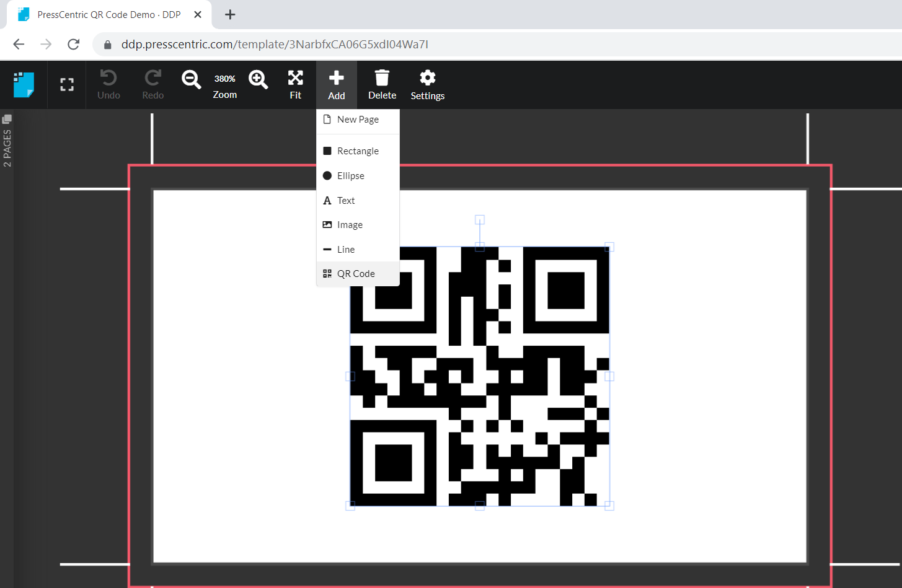Click the bottom-middle resize handle of QR code

point(480,506)
